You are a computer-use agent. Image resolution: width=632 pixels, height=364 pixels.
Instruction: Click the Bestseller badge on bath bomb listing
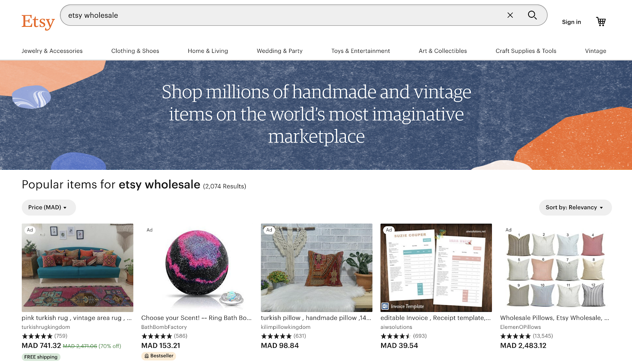click(x=159, y=356)
